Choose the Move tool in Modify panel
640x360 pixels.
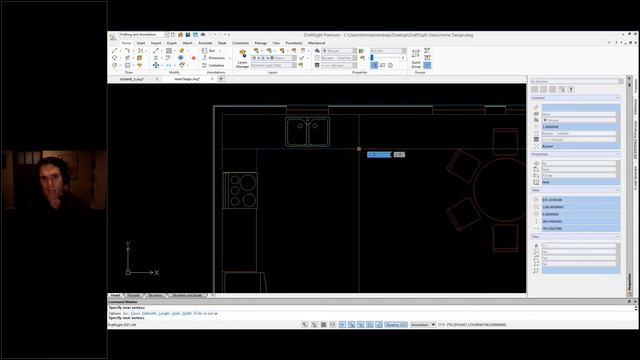click(x=156, y=65)
